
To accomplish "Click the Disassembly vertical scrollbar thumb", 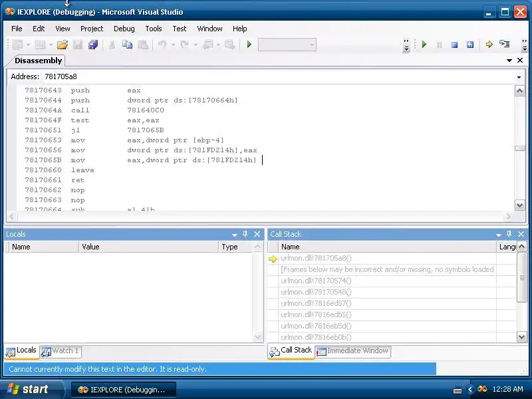I will (x=519, y=148).
